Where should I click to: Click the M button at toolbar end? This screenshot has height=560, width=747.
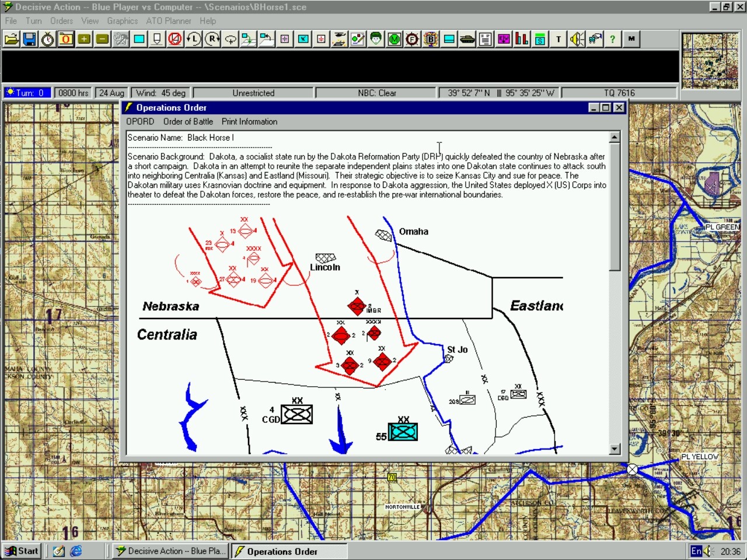(631, 39)
